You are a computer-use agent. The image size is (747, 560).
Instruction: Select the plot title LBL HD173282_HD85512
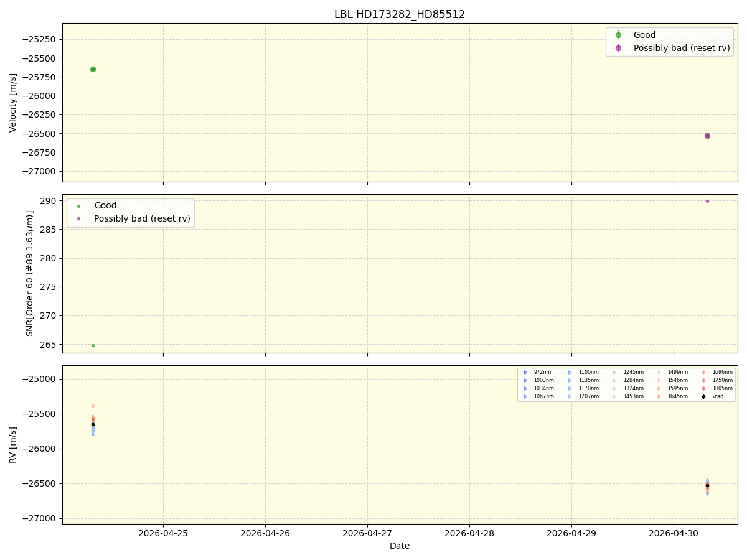(400, 14)
